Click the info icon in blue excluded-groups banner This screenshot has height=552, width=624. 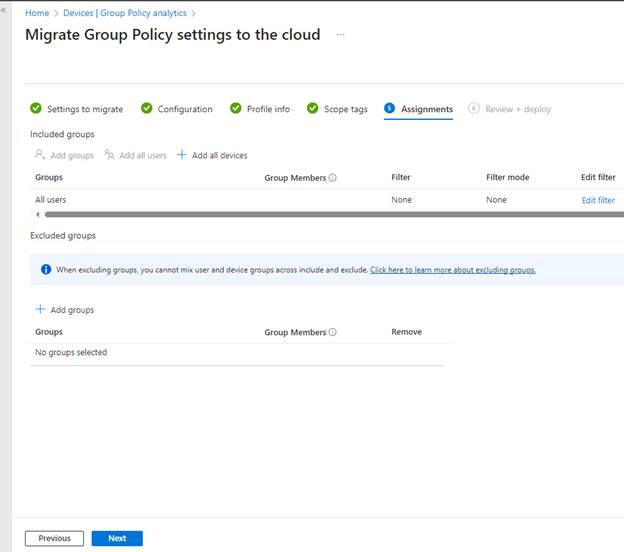tap(46, 270)
